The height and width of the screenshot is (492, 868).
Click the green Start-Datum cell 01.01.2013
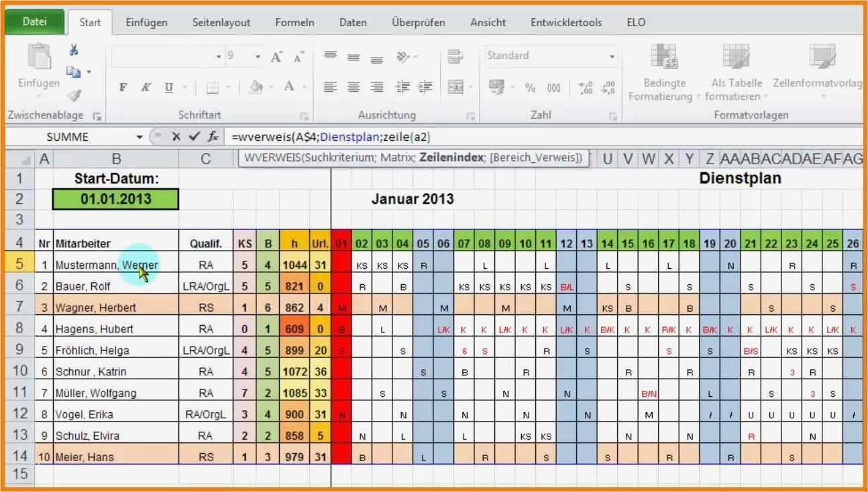[x=115, y=198]
